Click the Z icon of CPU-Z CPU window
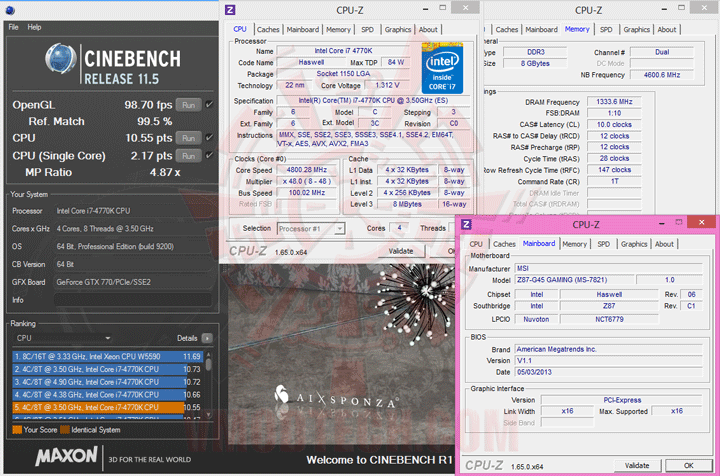Viewport: 720px width, 476px height. point(230,10)
